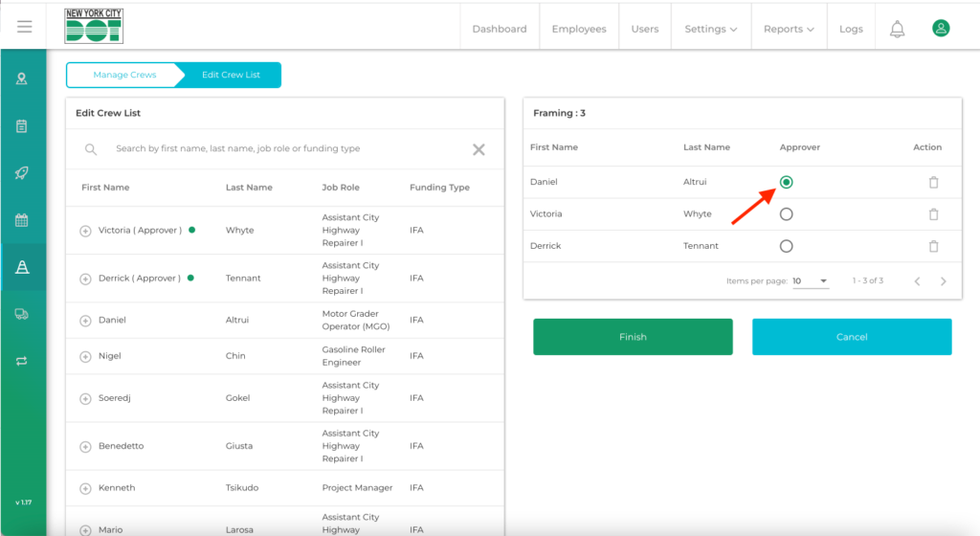Image resolution: width=980 pixels, height=536 pixels.
Task: Click the rocket sidebar icon
Action: click(x=22, y=173)
